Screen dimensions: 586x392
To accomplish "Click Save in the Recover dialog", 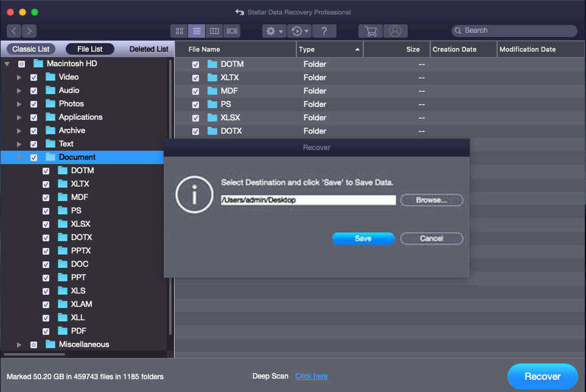I will click(363, 238).
